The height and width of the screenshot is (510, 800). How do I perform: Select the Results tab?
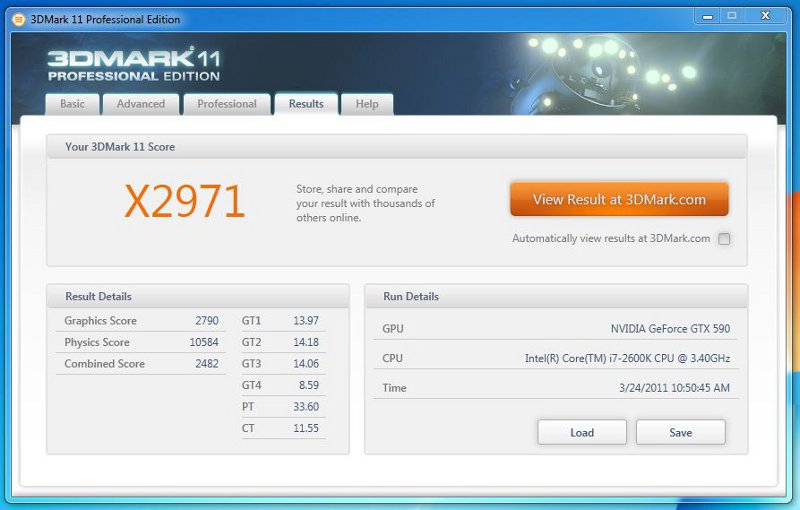306,104
